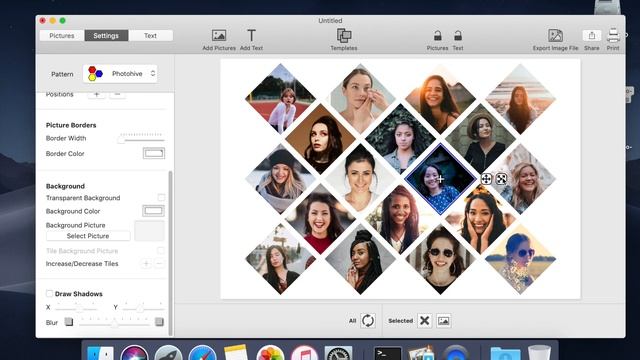
Task: Switch to the Settings tab
Action: click(x=106, y=36)
